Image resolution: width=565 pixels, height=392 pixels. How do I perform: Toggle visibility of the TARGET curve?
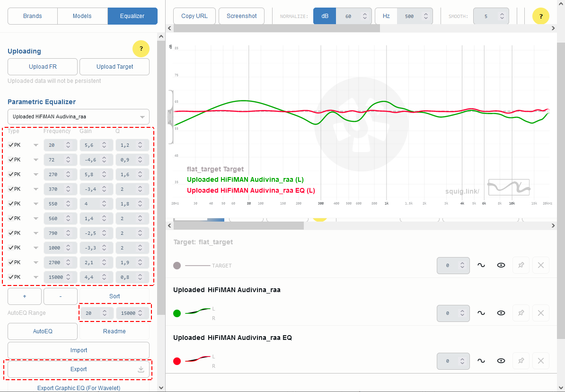coord(501,266)
